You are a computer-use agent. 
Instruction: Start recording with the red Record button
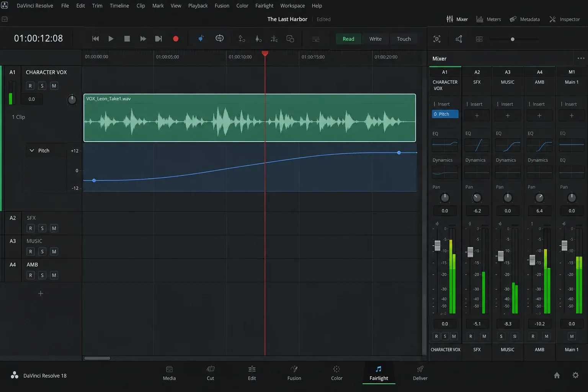tap(176, 39)
